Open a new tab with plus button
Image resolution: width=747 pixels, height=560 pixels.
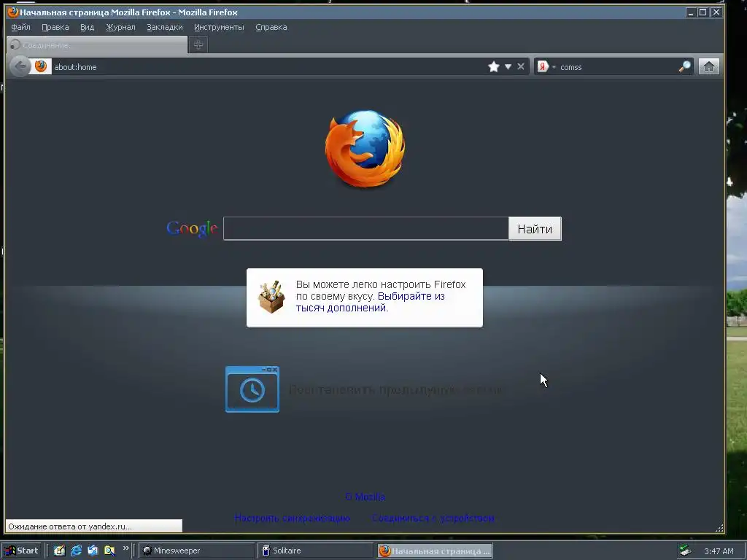pos(198,44)
